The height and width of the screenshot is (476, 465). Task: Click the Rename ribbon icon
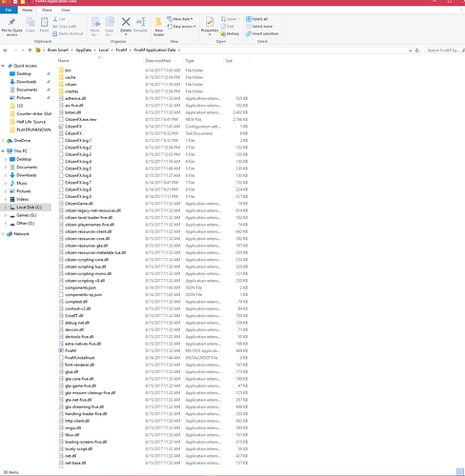point(140,25)
